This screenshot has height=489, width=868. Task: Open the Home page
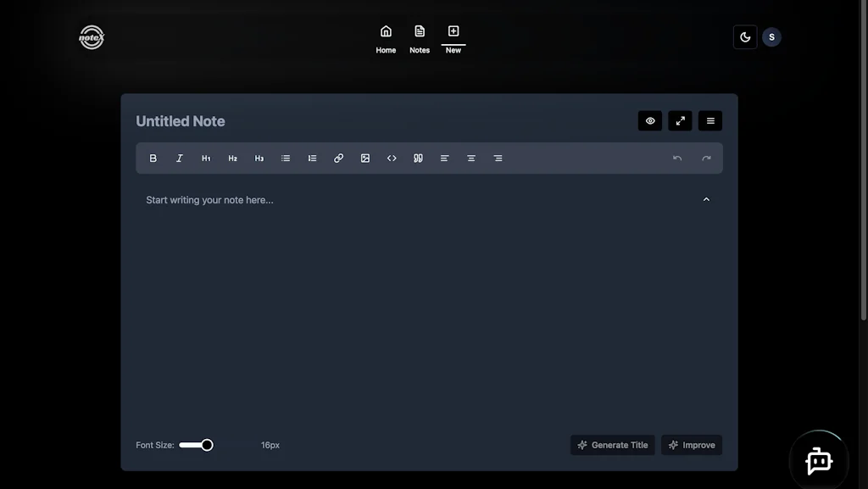click(386, 38)
